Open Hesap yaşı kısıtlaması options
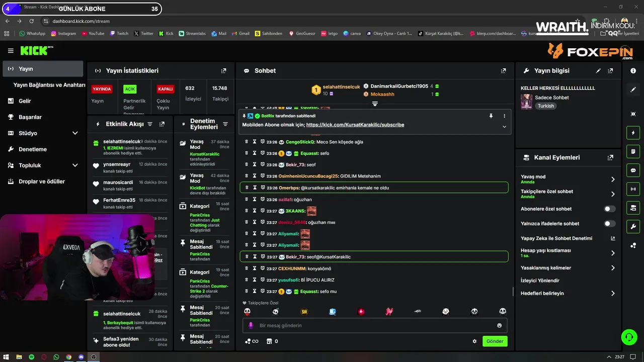The image size is (644, 362). tap(568, 253)
